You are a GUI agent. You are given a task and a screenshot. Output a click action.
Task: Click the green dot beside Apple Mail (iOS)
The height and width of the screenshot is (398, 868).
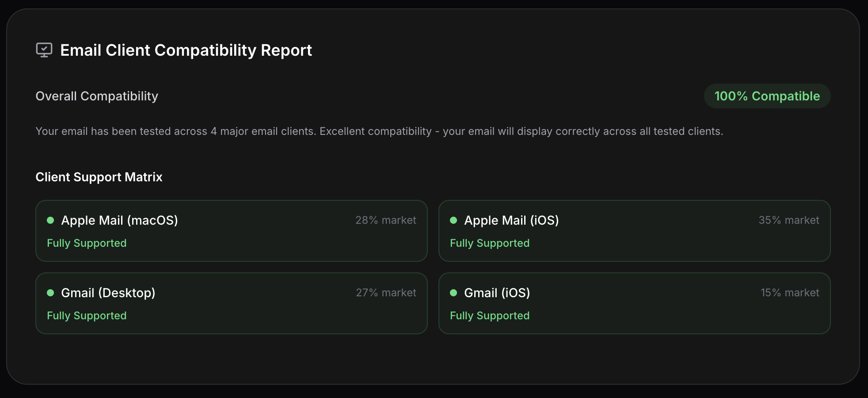[453, 220]
